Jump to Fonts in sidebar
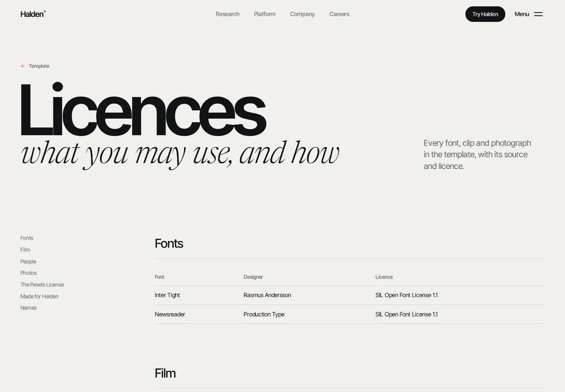The width and height of the screenshot is (565, 392). coord(27,238)
